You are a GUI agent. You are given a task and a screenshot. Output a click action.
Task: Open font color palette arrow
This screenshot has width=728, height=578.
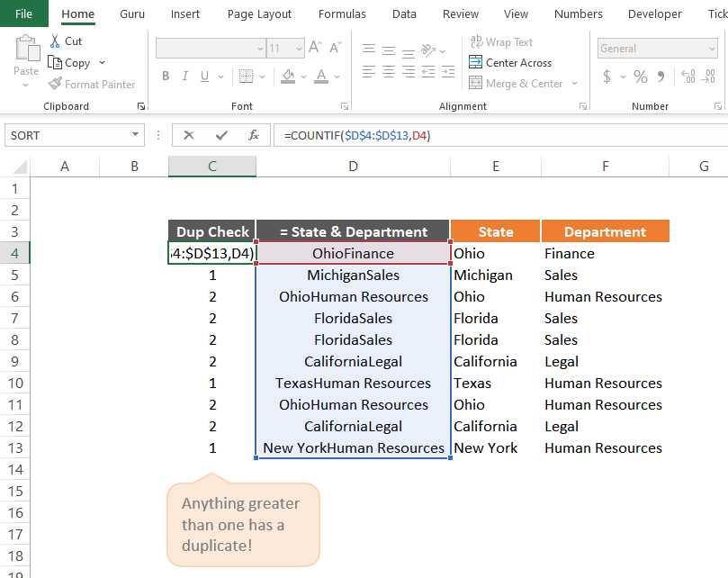pyautogui.click(x=337, y=77)
